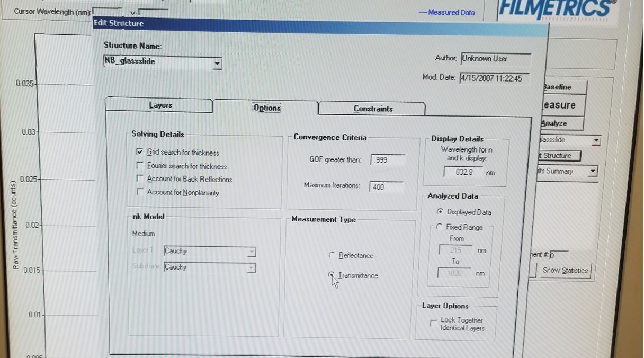
Task: Check Account for Nonplanarity option
Action: 140,192
